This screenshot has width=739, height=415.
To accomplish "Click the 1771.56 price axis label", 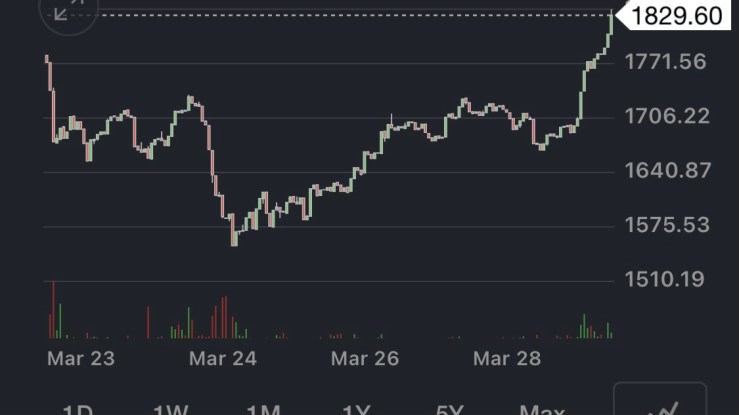I will click(665, 62).
